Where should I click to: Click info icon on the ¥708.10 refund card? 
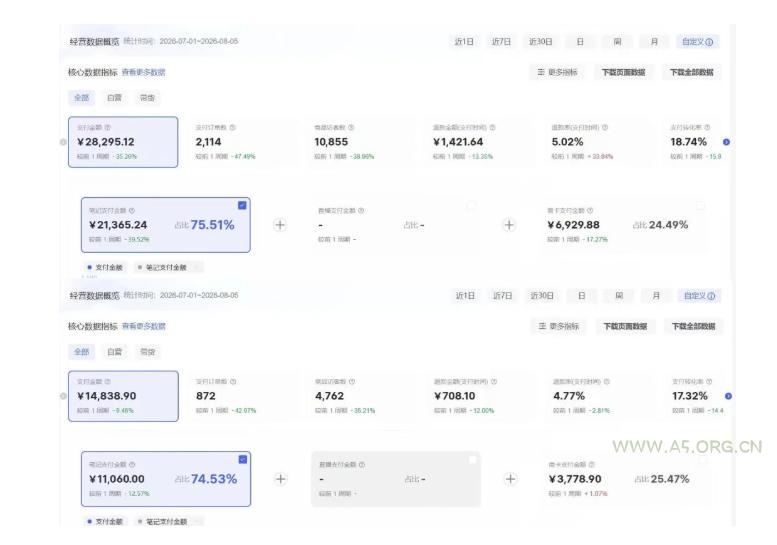tap(494, 382)
